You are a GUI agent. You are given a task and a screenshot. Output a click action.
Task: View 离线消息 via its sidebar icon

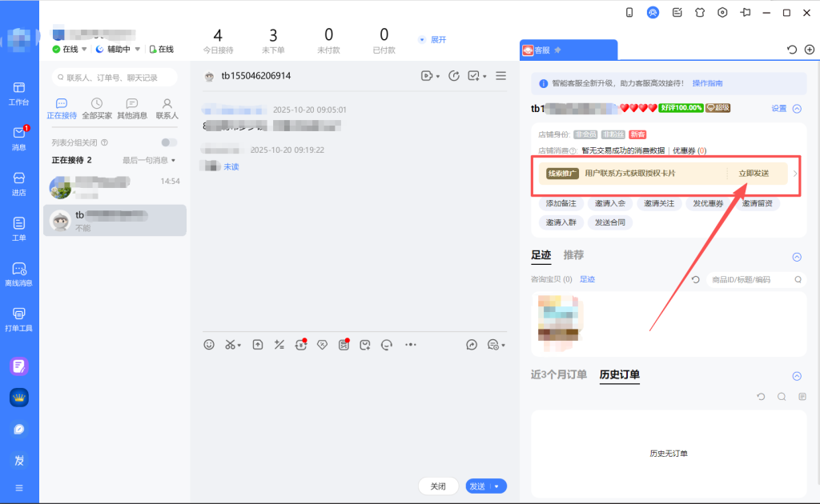coord(19,272)
